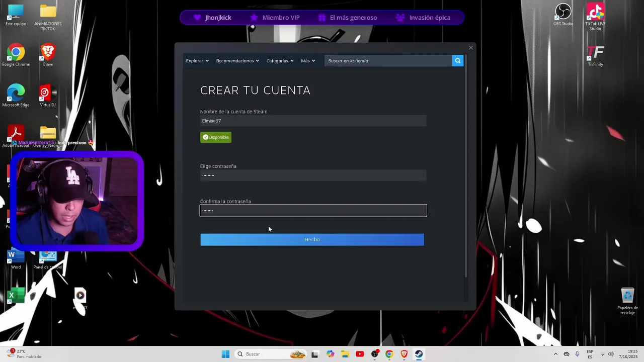The width and height of the screenshot is (644, 362).
Task: Close the Steam account window
Action: pos(471,48)
